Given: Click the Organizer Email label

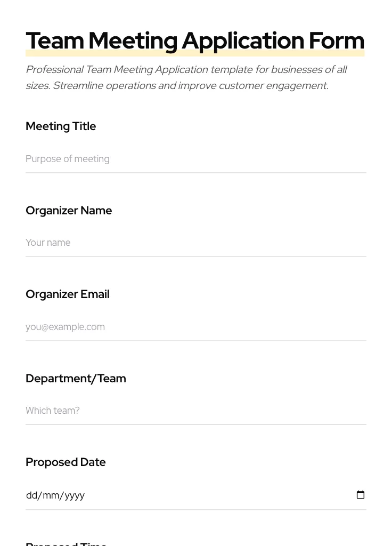Looking at the screenshot, I should [68, 294].
